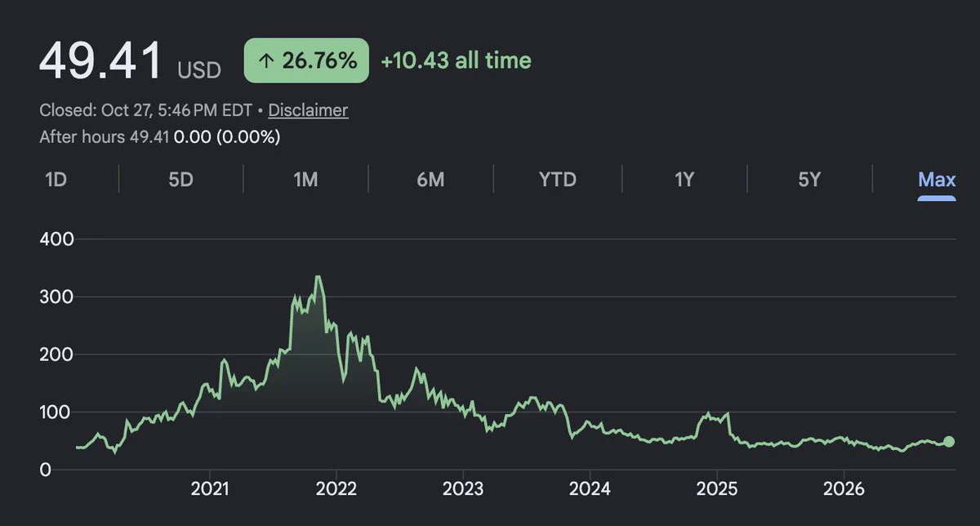Open the 6M time range
The image size is (980, 526).
point(430,180)
